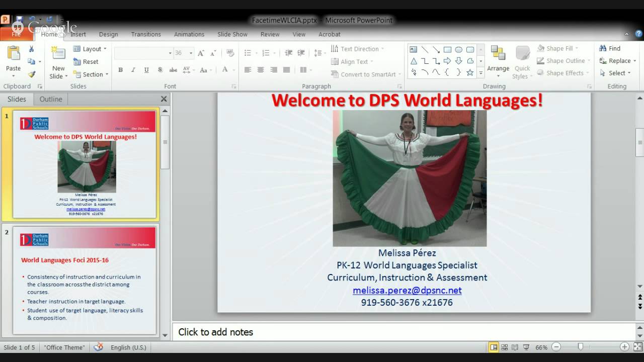Select the Oval shape
This screenshot has width=644, height=362.
pyautogui.click(x=459, y=50)
